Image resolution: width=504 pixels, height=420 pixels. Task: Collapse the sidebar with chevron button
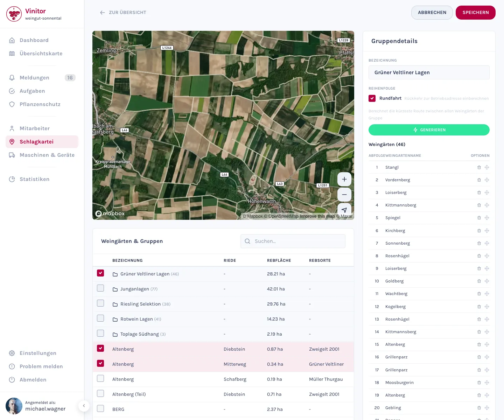(84, 406)
